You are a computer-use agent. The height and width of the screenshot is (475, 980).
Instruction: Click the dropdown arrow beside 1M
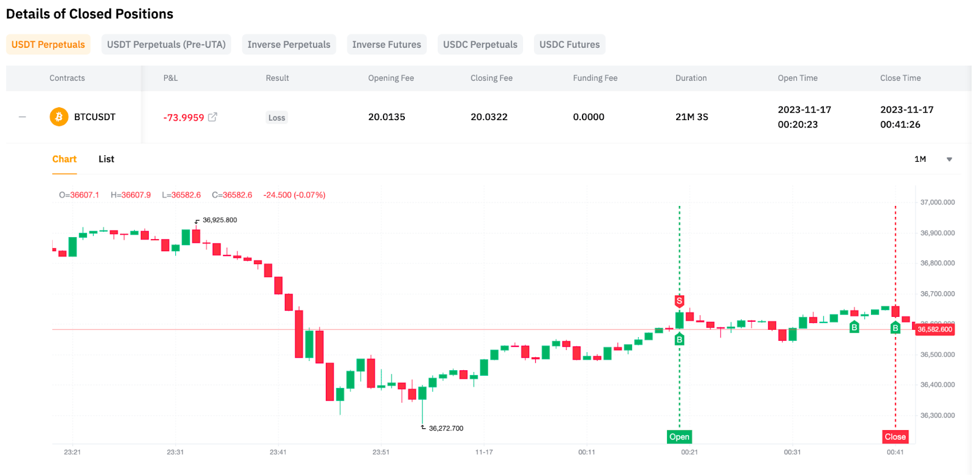[x=949, y=159]
